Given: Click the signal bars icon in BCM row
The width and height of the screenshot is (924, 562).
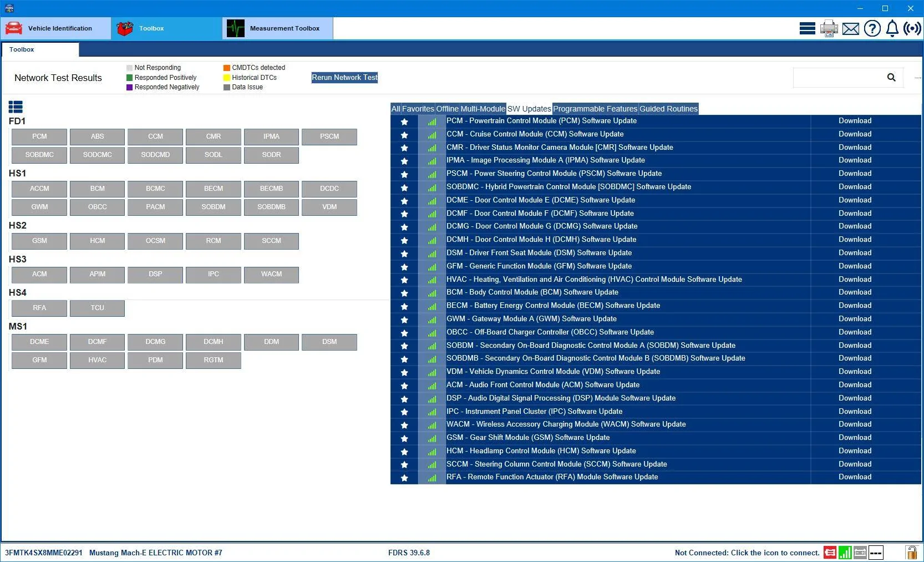Looking at the screenshot, I should 431,293.
